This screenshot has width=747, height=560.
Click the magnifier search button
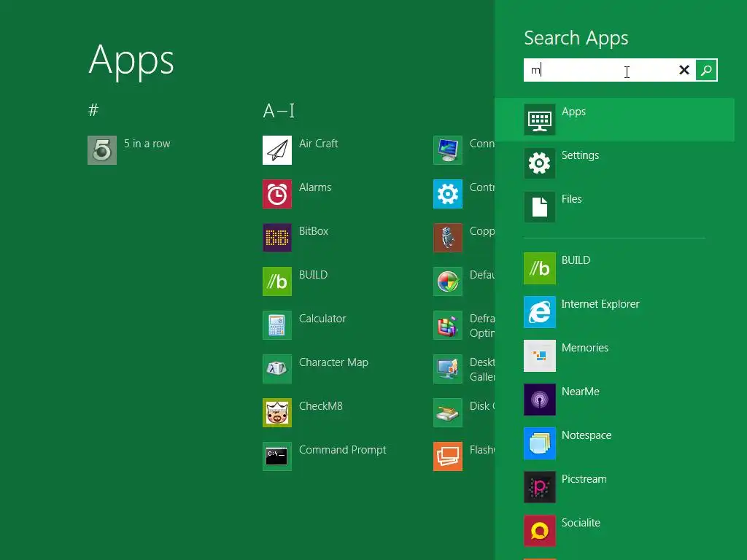(x=706, y=70)
